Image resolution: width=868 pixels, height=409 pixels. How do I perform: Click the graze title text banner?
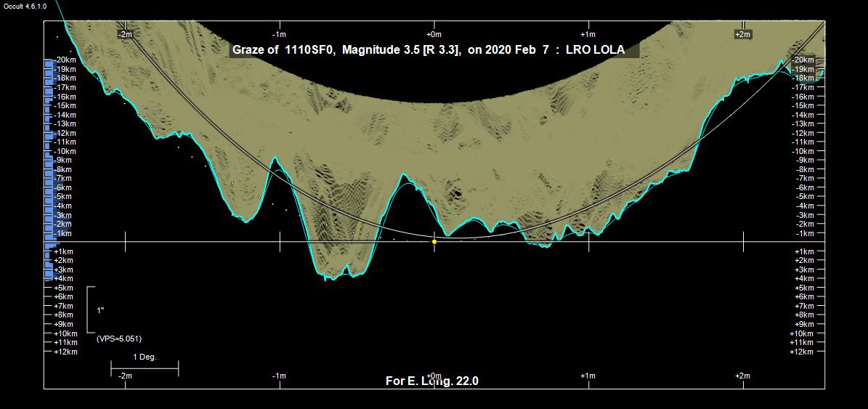[429, 50]
